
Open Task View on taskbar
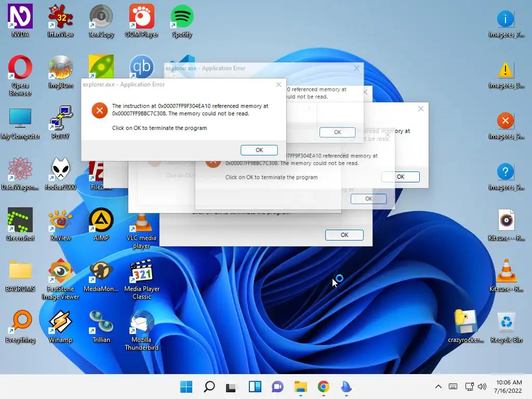click(x=232, y=387)
